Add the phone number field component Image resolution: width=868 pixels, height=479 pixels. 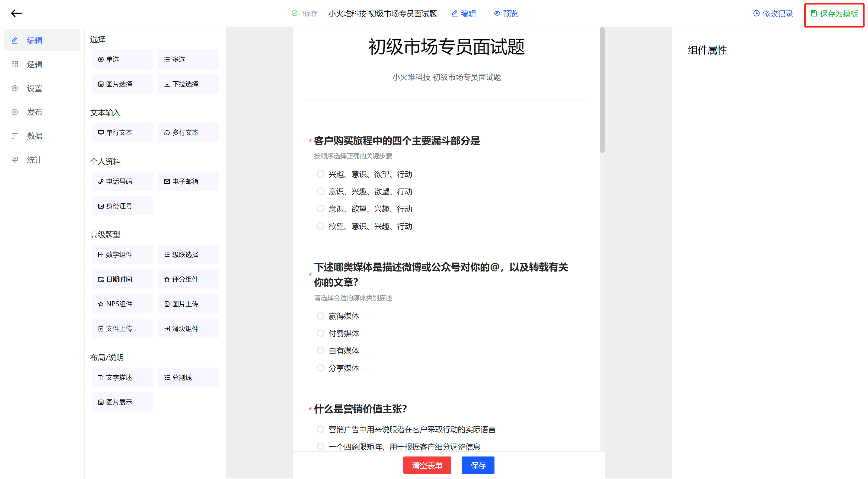tap(122, 181)
